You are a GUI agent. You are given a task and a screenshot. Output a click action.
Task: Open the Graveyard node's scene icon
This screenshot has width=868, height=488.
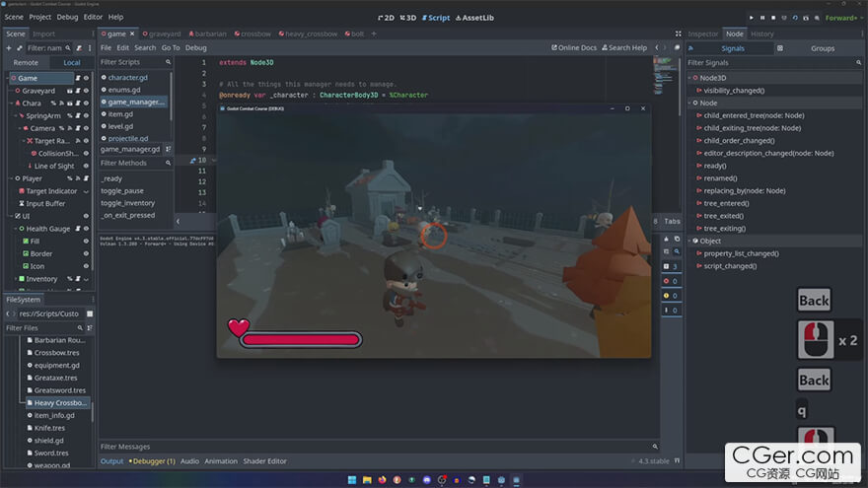coord(70,91)
